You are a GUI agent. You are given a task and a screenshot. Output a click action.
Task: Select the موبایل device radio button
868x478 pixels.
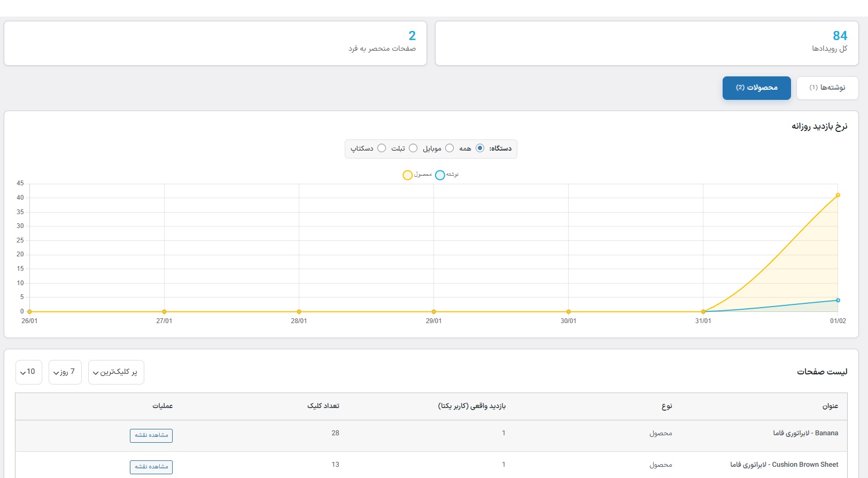pyautogui.click(x=449, y=148)
